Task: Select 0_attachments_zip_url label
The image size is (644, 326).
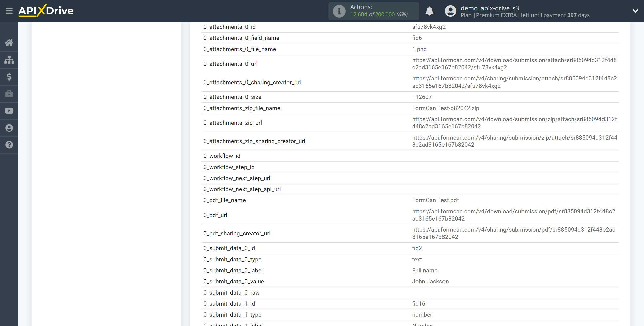Action: pos(232,123)
